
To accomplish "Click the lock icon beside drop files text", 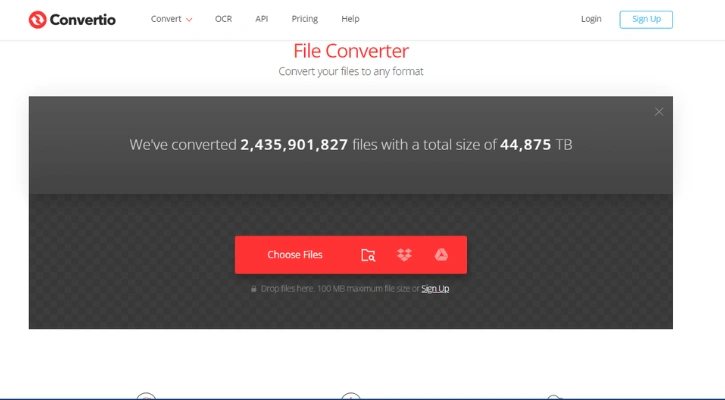I will (253, 289).
